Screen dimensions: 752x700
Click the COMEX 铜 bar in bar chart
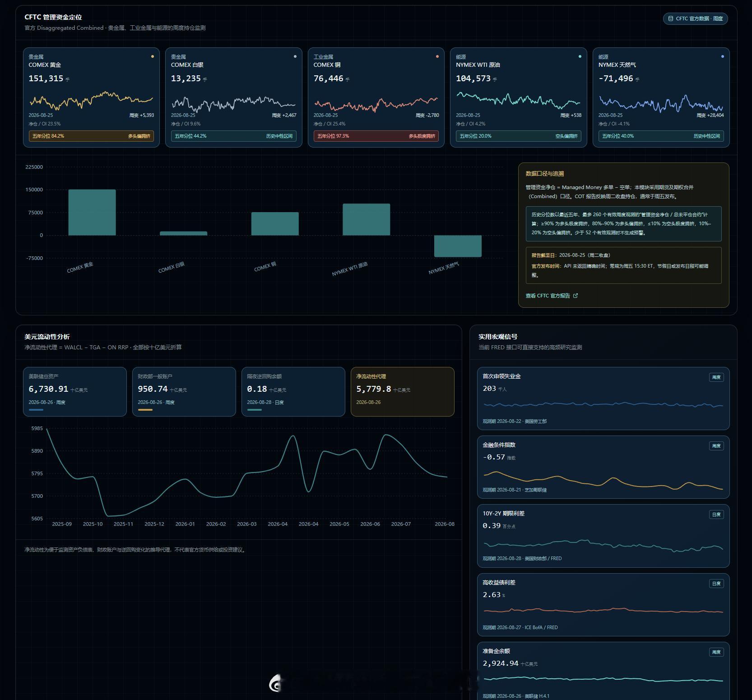pyautogui.click(x=275, y=224)
